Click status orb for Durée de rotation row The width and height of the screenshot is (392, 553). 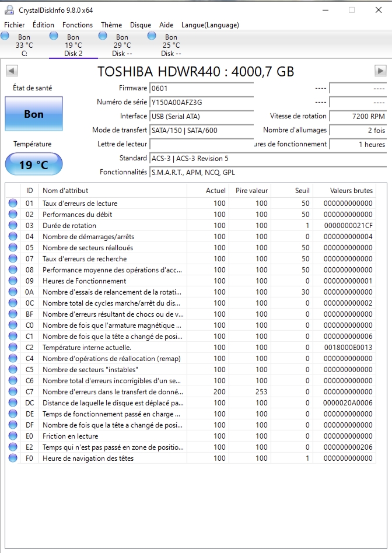click(13, 225)
